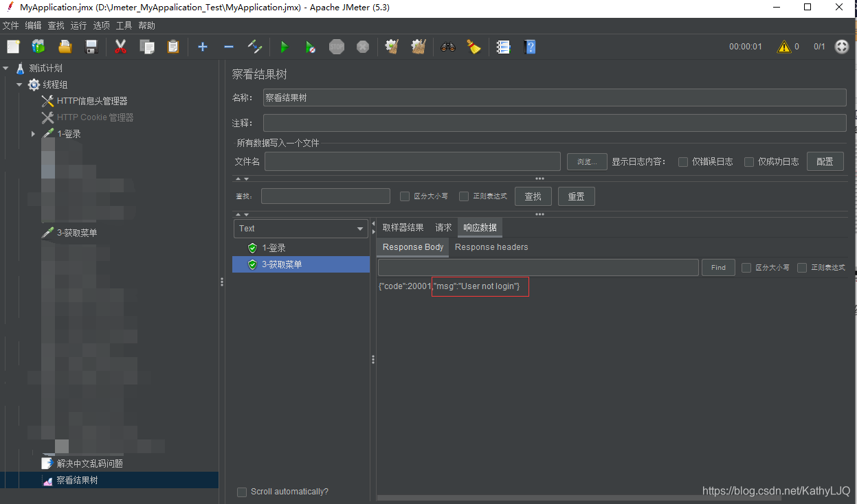This screenshot has height=504, width=857.
Task: Start test without pauses icon
Action: pyautogui.click(x=311, y=47)
